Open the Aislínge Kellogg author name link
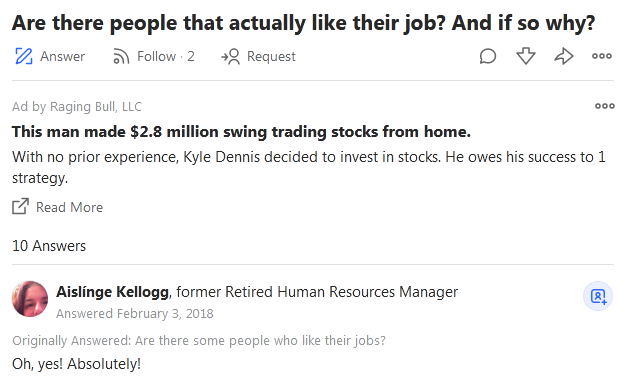Image resolution: width=628 pixels, height=386 pixels. [113, 292]
